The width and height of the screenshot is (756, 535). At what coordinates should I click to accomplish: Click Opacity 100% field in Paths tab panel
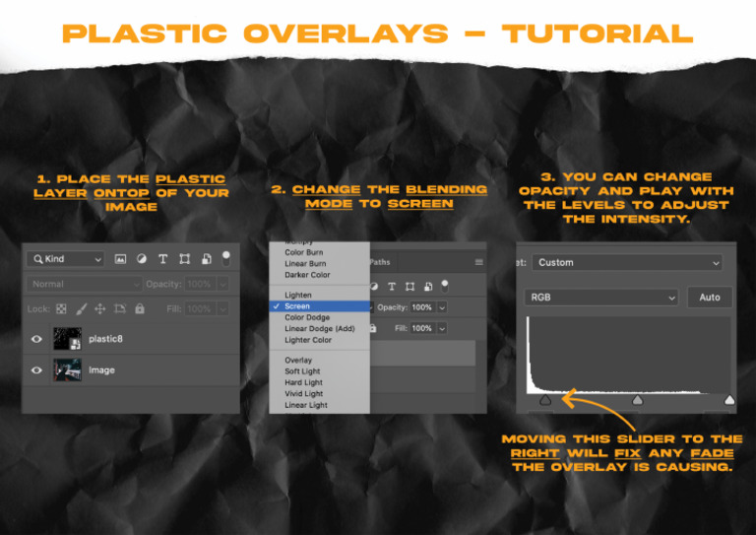423,307
